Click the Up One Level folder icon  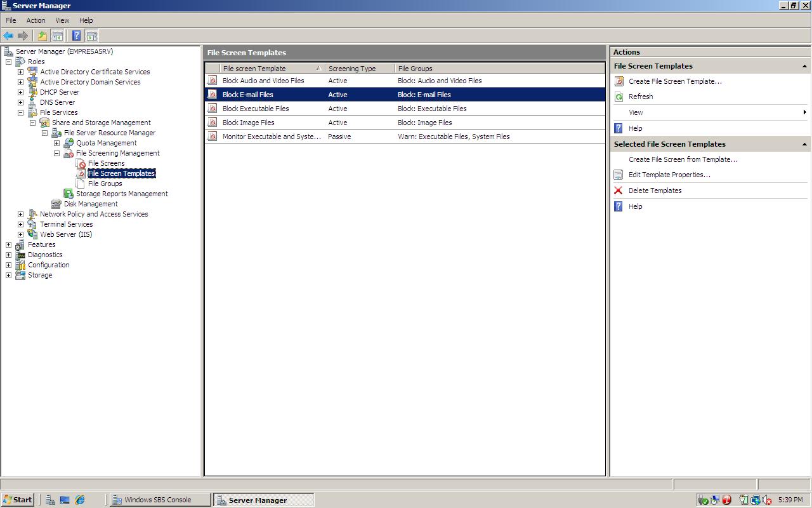click(x=43, y=36)
